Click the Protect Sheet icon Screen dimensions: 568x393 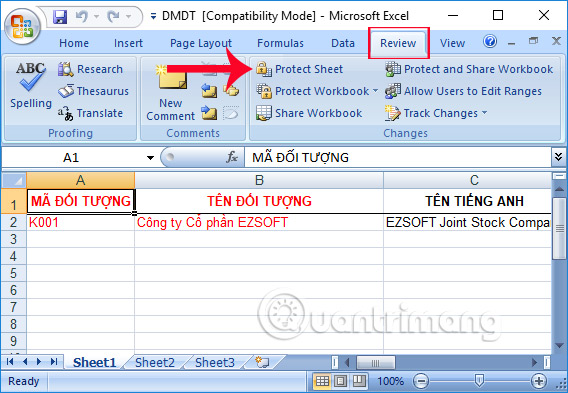pos(264,69)
